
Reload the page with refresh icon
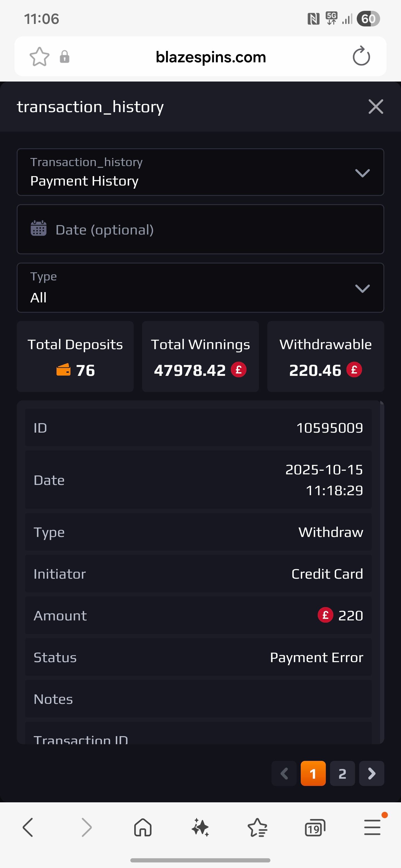[x=361, y=56]
